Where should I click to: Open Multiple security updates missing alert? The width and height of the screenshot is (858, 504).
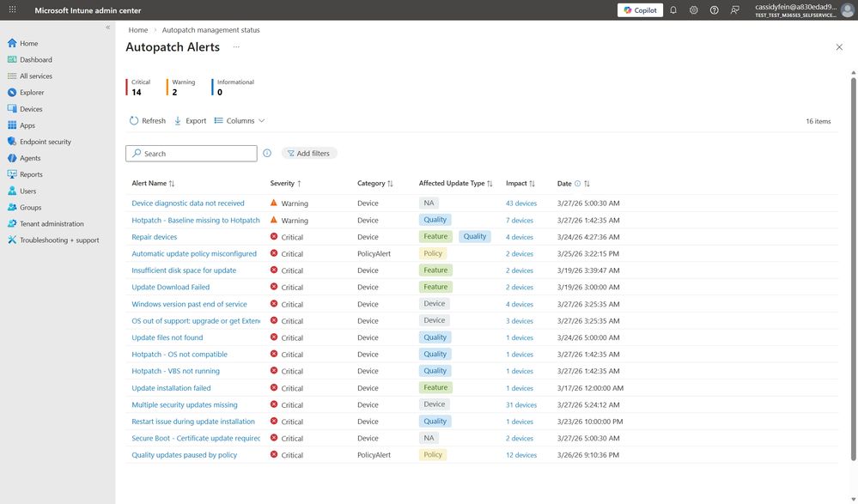185,405
